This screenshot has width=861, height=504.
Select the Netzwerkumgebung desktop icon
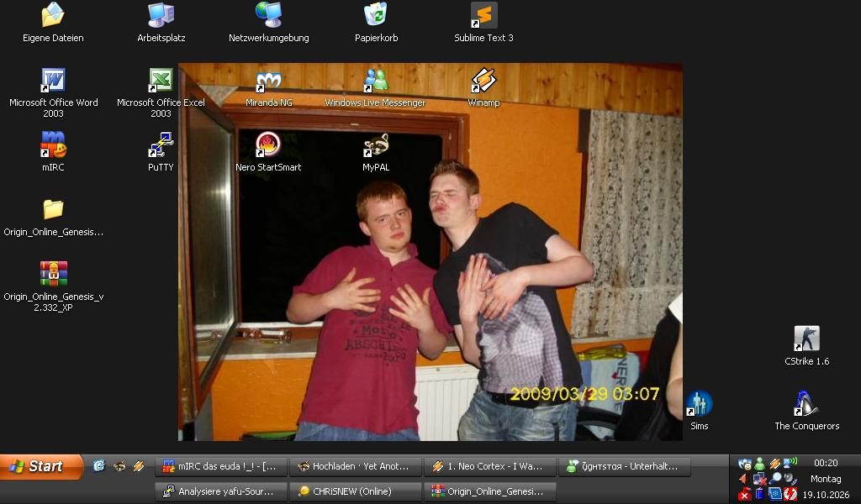click(x=268, y=23)
